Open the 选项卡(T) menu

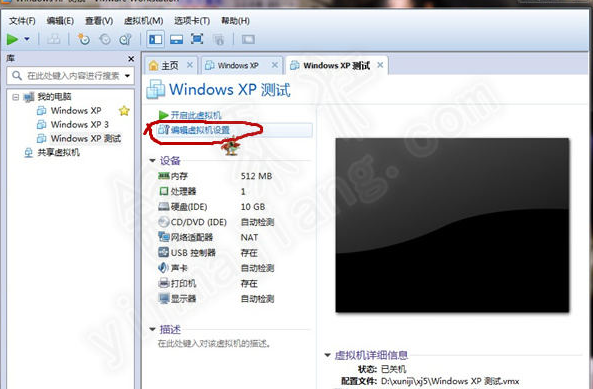coord(192,21)
